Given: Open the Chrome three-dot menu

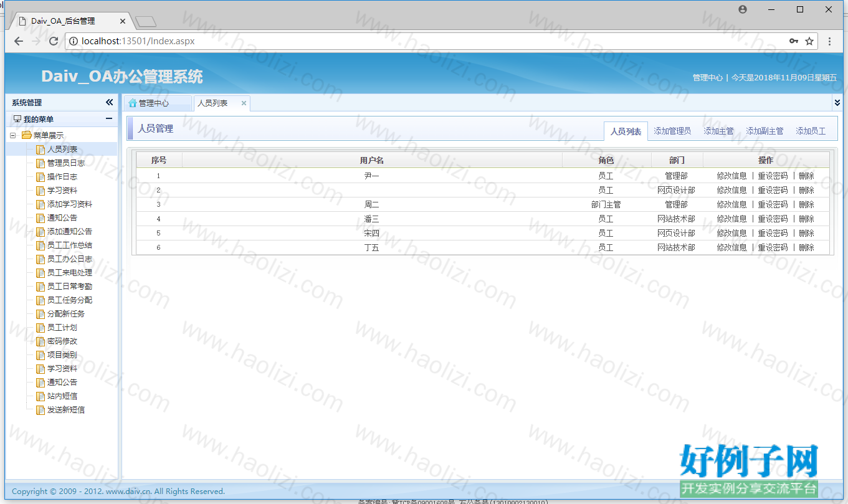Looking at the screenshot, I should click(x=829, y=41).
